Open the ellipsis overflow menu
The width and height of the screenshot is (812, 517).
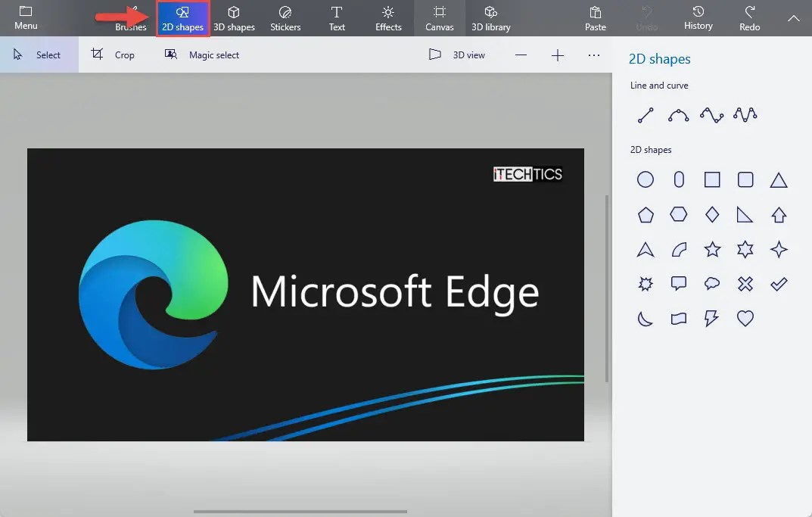coord(594,55)
